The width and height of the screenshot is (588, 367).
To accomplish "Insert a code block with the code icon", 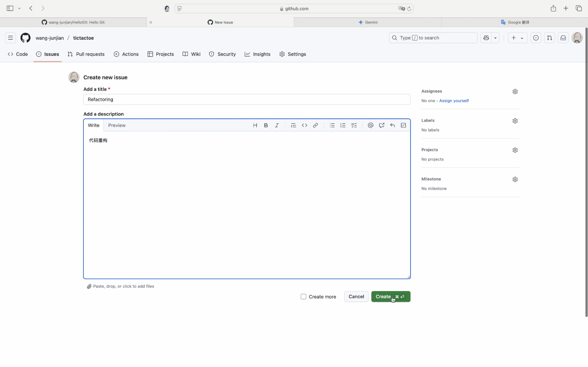I will [304, 125].
